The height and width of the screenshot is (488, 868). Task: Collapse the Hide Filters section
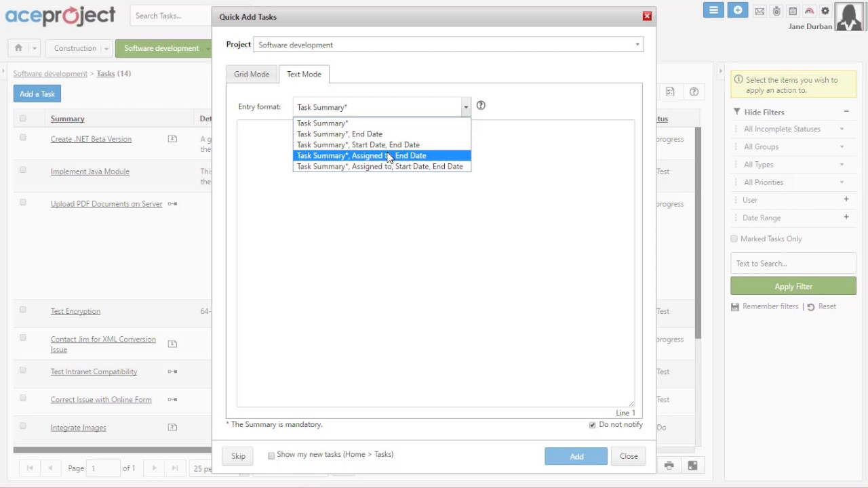coord(846,112)
